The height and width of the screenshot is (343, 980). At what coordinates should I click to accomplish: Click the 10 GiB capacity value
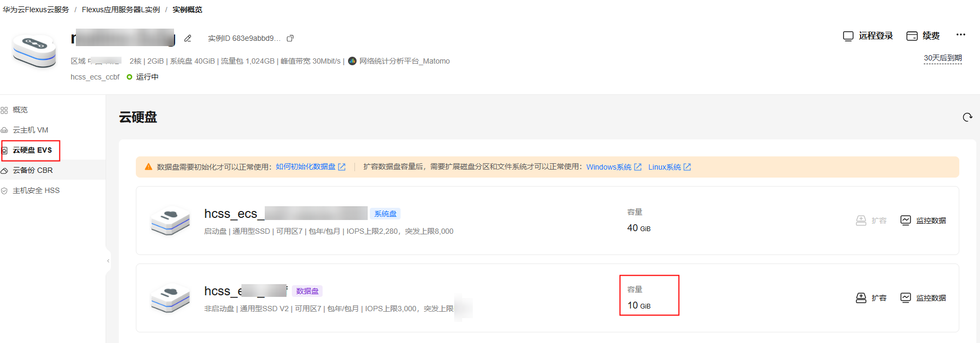coord(639,305)
